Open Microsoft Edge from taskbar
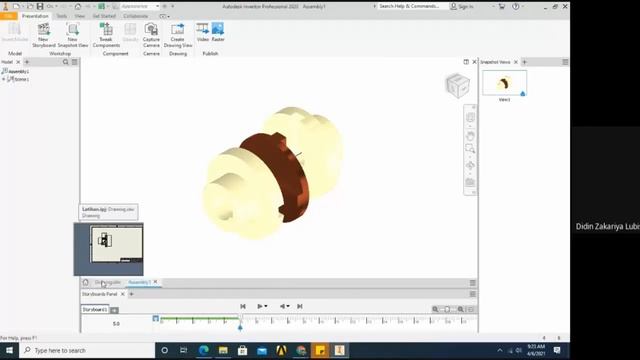 click(x=204, y=350)
